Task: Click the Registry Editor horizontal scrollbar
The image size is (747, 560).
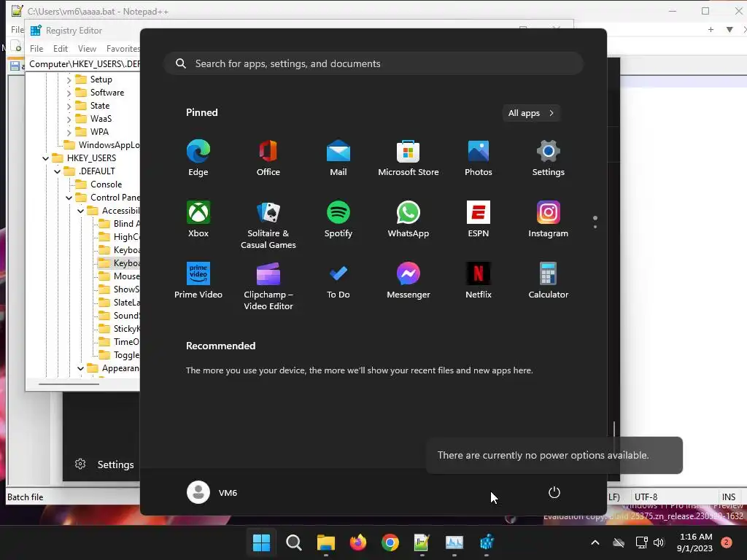Action: [x=69, y=384]
